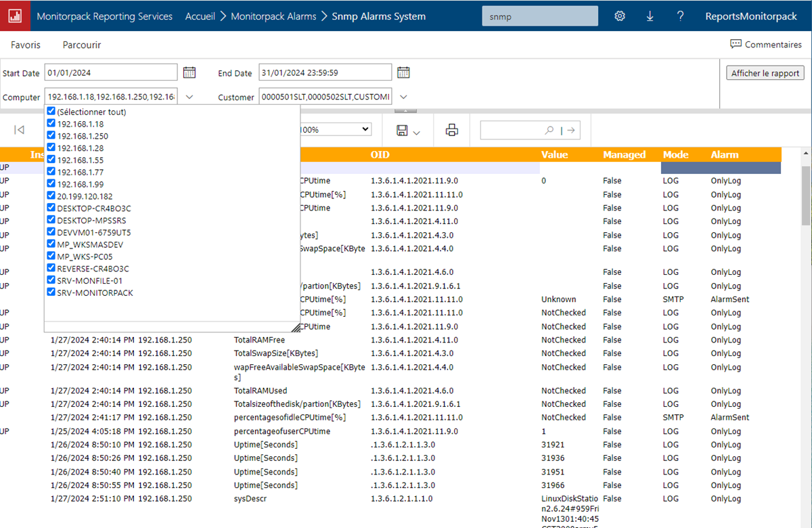This screenshot has width=812, height=528.
Task: Go to first page of report
Action: point(20,130)
